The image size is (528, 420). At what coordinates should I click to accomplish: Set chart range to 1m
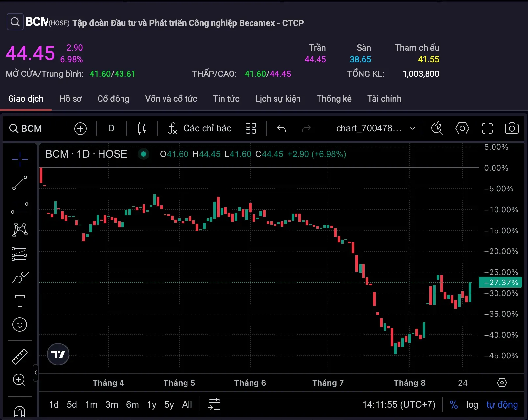tap(91, 405)
